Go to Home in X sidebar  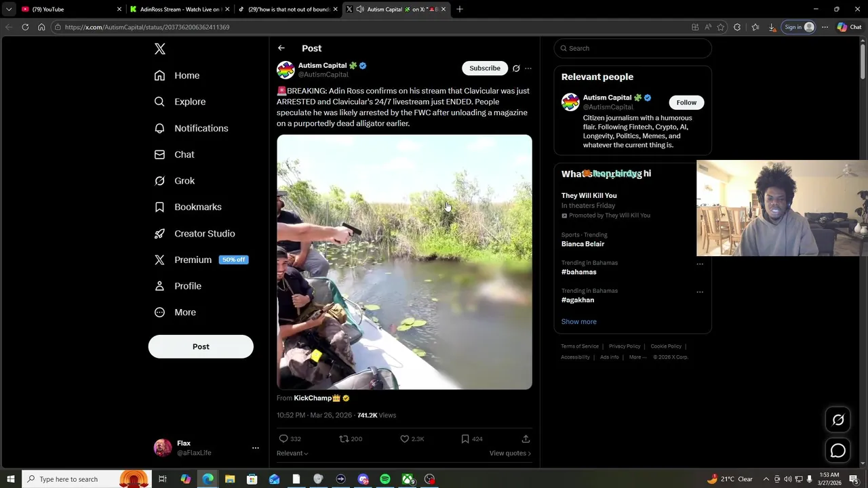click(x=177, y=75)
